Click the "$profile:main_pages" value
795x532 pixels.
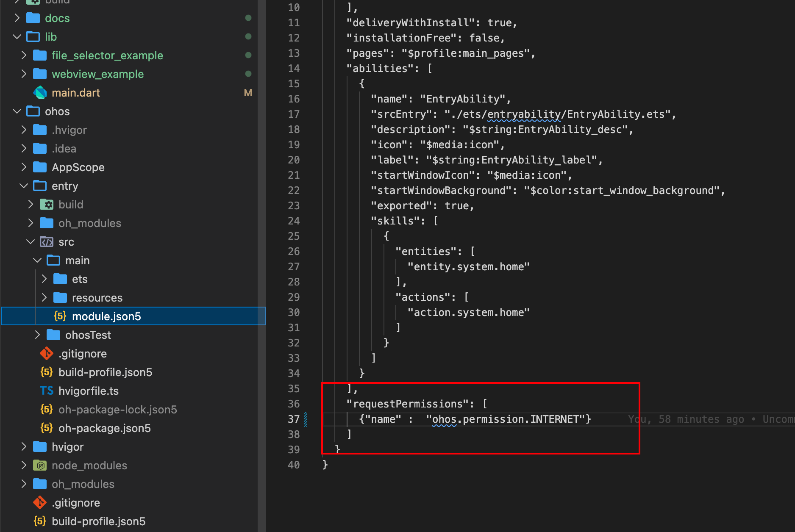pyautogui.click(x=465, y=53)
